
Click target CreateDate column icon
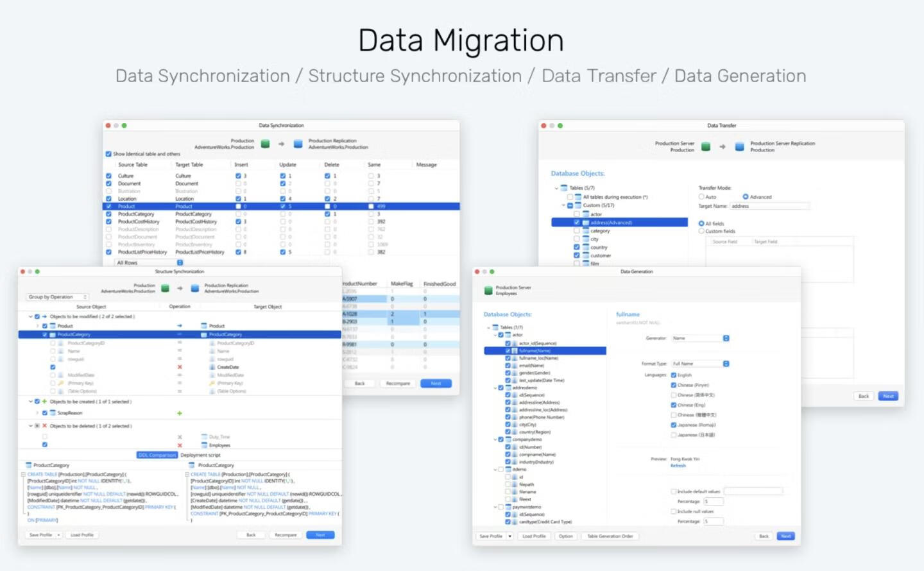tap(212, 367)
